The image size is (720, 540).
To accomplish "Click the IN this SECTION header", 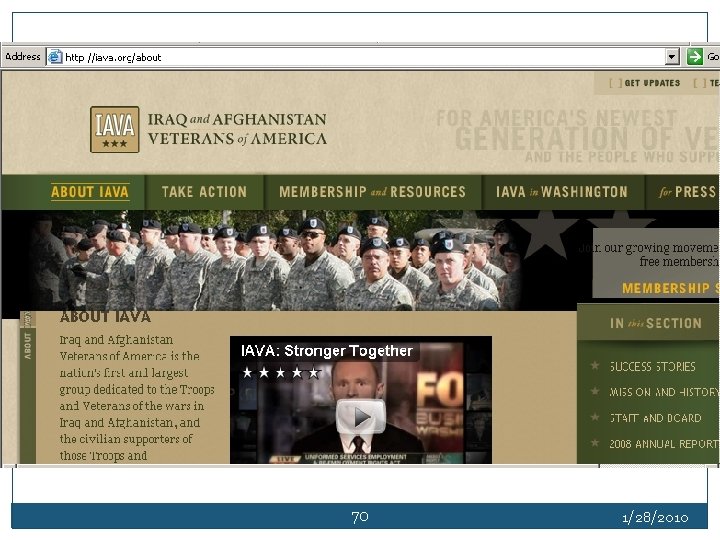I will coord(656,323).
